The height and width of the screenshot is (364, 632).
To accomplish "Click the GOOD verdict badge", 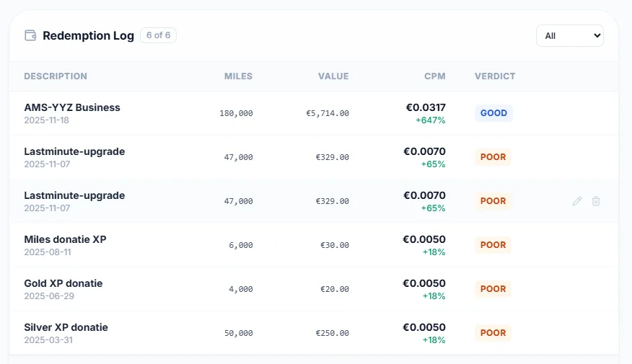I will [x=493, y=113].
